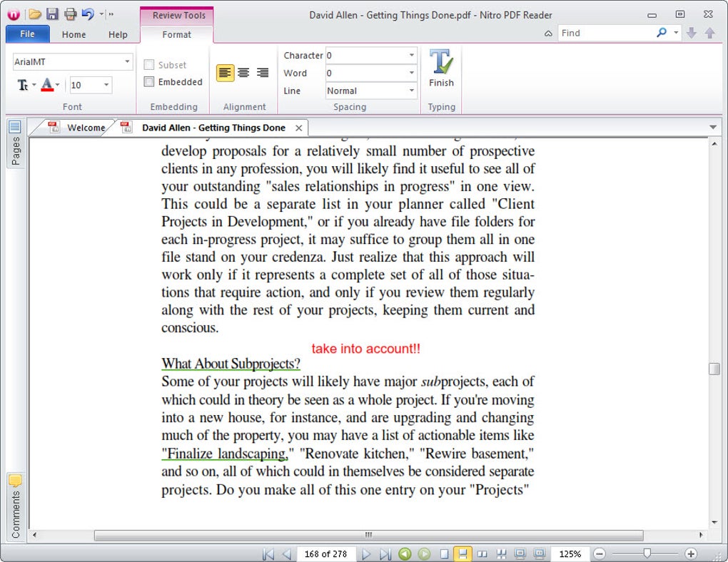Go to previous view with green back arrow

tap(405, 554)
